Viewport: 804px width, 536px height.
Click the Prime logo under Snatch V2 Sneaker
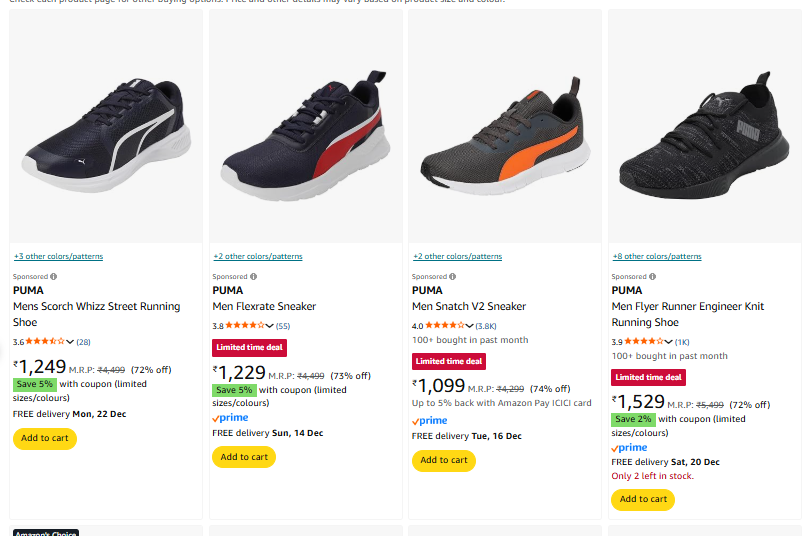pos(430,421)
